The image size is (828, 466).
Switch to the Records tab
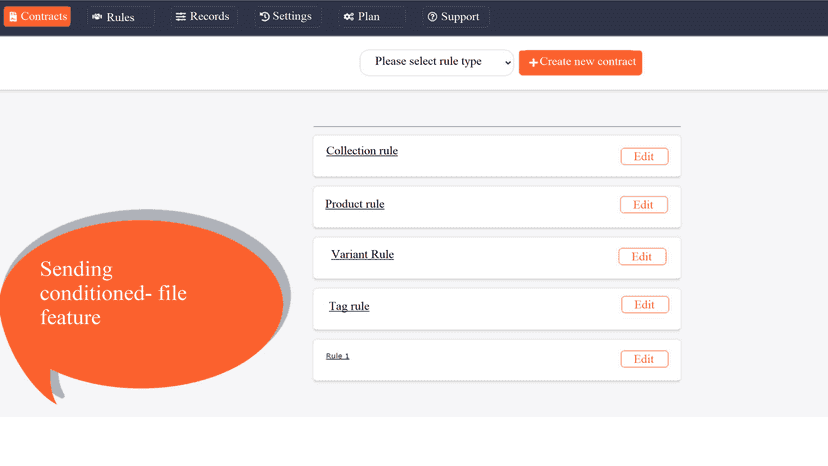tap(203, 17)
